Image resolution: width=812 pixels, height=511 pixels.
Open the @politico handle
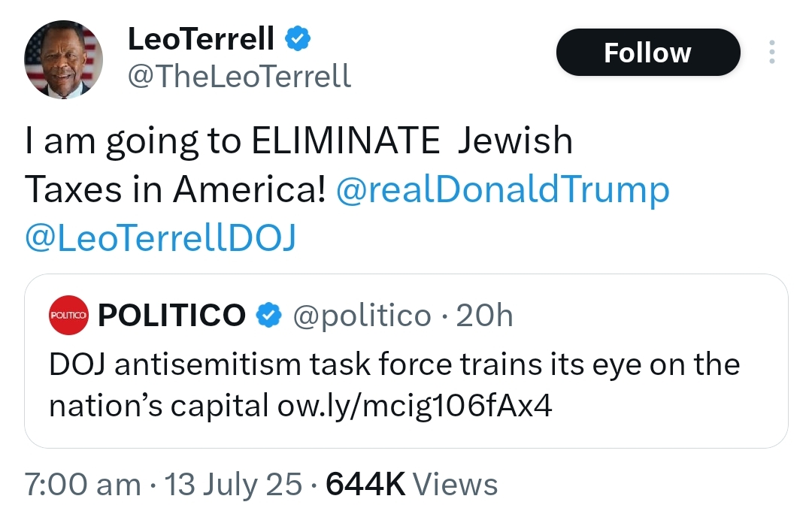[x=362, y=316]
